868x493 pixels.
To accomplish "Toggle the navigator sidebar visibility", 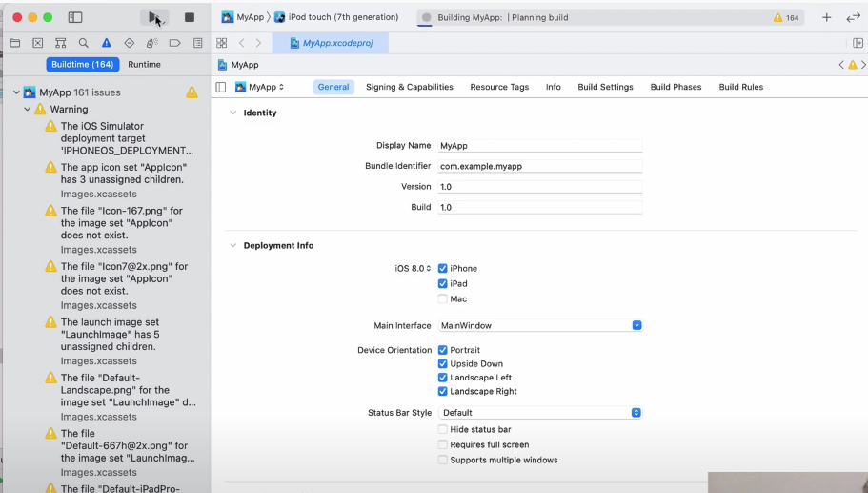I will tap(75, 18).
